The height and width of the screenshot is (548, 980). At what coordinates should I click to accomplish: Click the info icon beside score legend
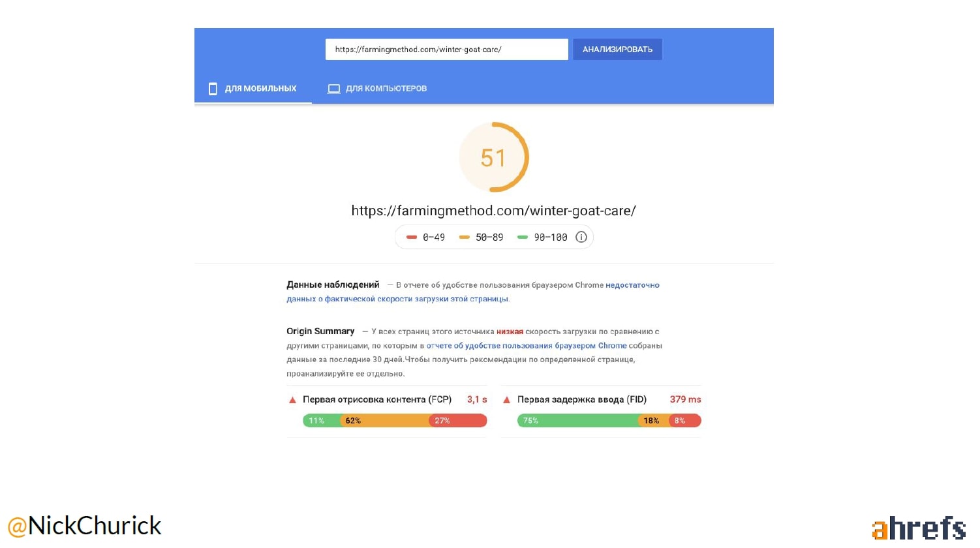pyautogui.click(x=581, y=237)
